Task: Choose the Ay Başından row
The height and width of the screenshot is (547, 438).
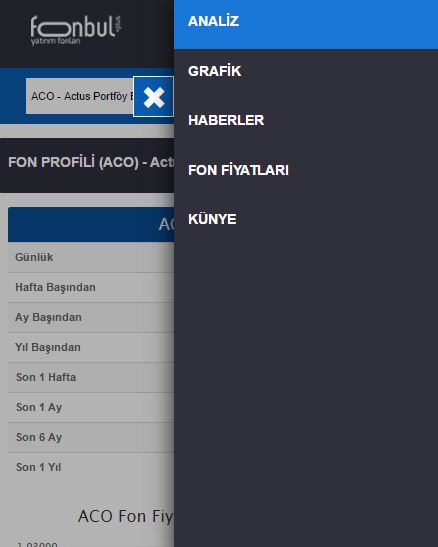Action: coord(91,317)
